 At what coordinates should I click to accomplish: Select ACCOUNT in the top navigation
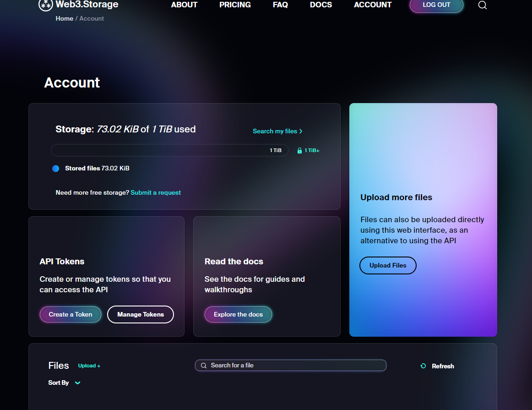tap(373, 5)
